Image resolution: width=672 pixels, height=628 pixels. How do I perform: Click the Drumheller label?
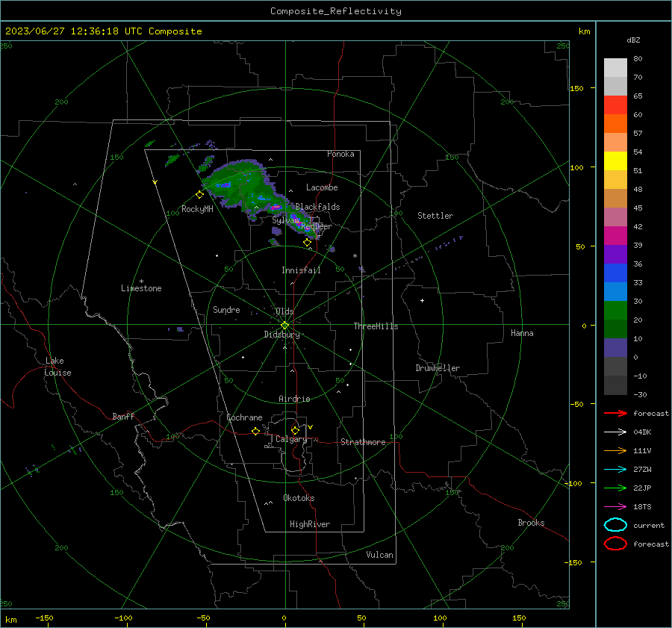pyautogui.click(x=438, y=368)
